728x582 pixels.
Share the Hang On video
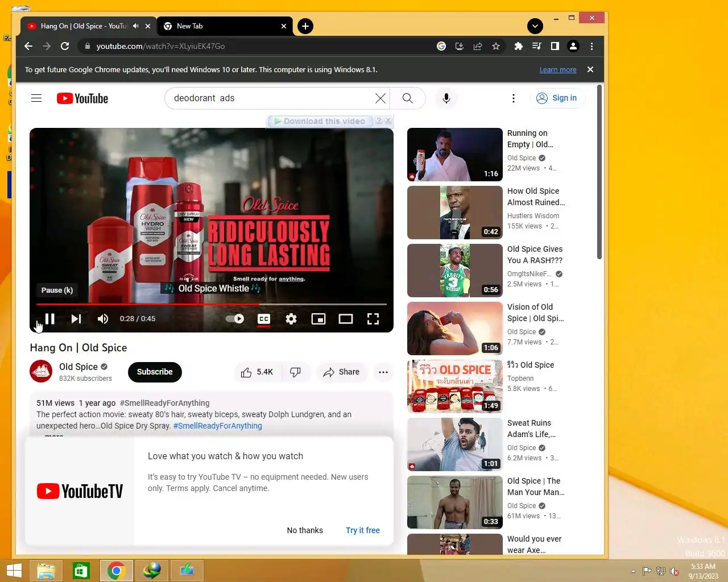pyautogui.click(x=341, y=372)
